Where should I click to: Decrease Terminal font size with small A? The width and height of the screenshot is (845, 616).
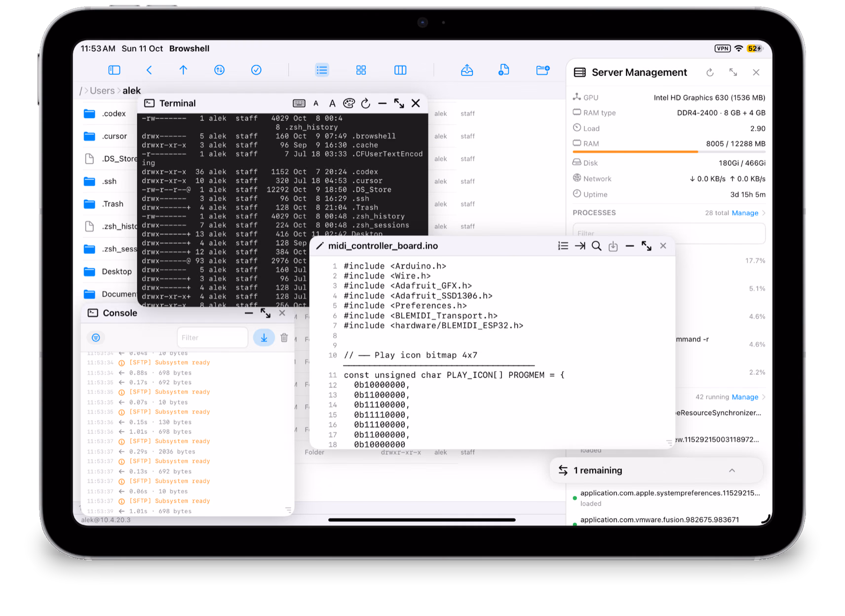tap(316, 104)
